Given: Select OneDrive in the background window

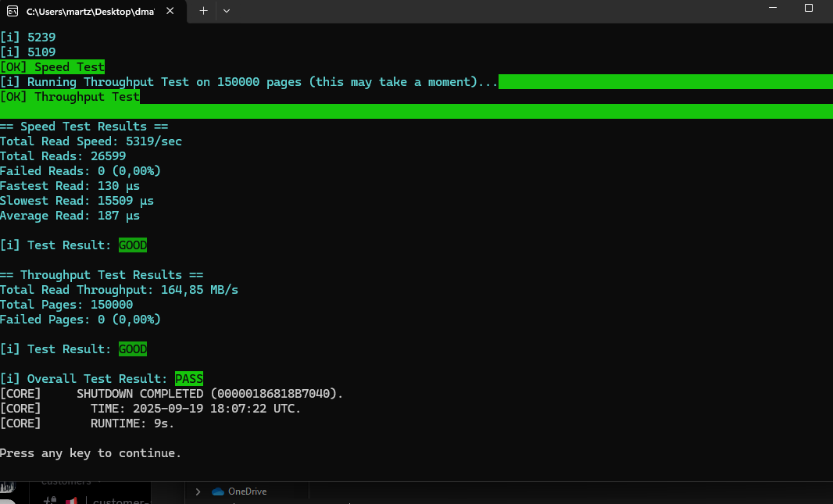Looking at the screenshot, I should 247,491.
